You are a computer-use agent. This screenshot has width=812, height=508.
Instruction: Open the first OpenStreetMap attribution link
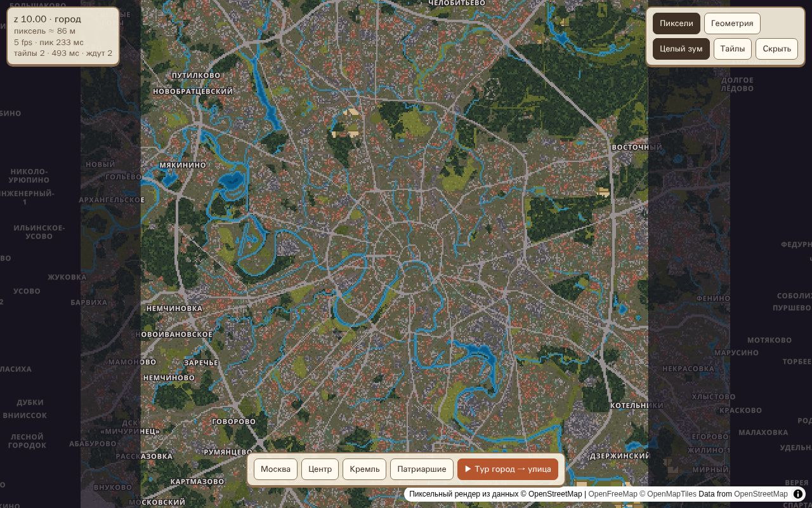tap(555, 494)
